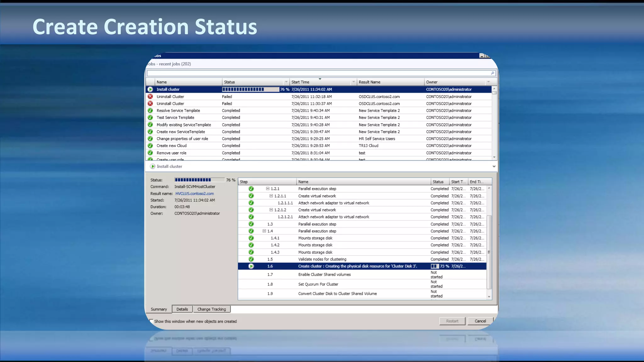This screenshot has height=362, width=644.
Task: Click TR13 Cloud result name cell
Action: [369, 146]
